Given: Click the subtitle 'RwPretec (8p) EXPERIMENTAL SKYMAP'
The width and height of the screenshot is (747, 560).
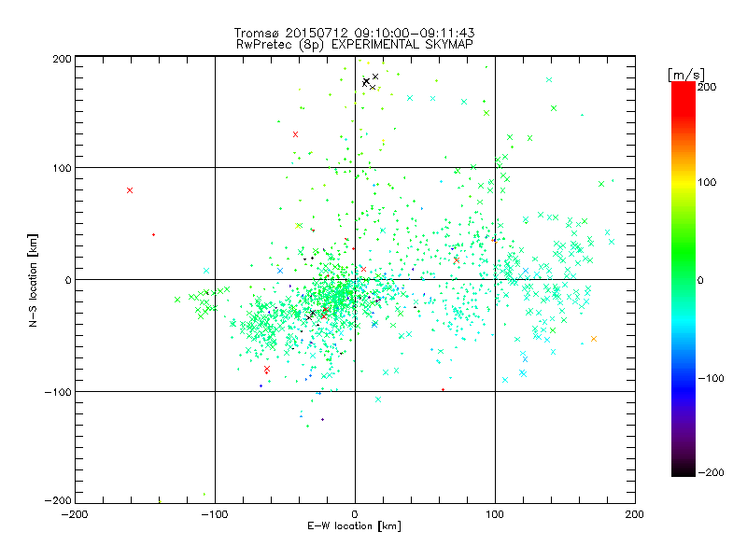Looking at the screenshot, I should [355, 45].
